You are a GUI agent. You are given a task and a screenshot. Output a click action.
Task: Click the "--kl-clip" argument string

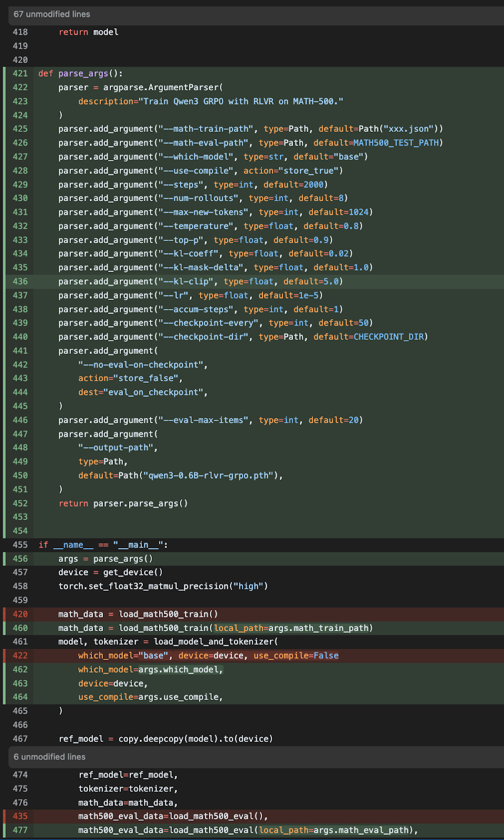tap(186, 281)
